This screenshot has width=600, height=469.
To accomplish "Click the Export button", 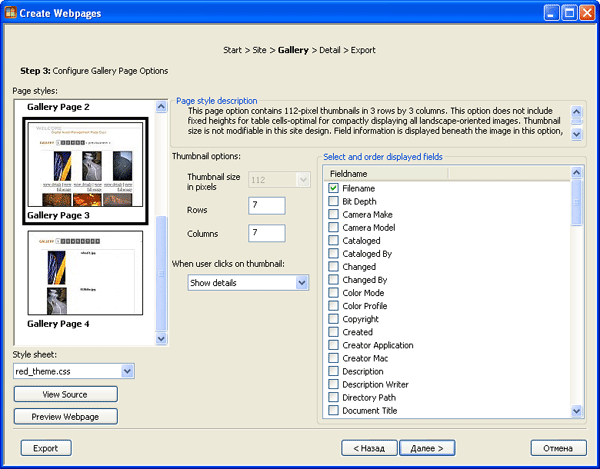I will (x=46, y=448).
